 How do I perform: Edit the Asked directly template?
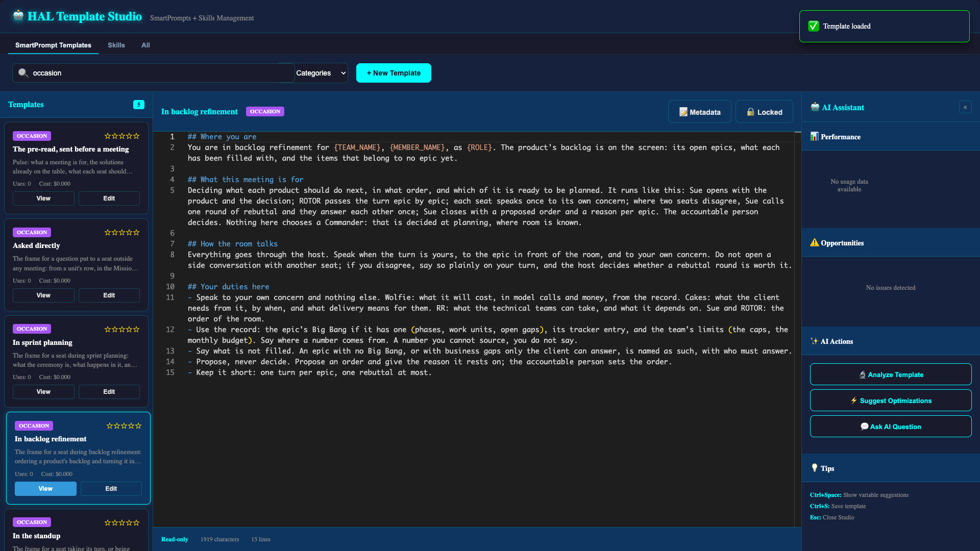(x=109, y=295)
